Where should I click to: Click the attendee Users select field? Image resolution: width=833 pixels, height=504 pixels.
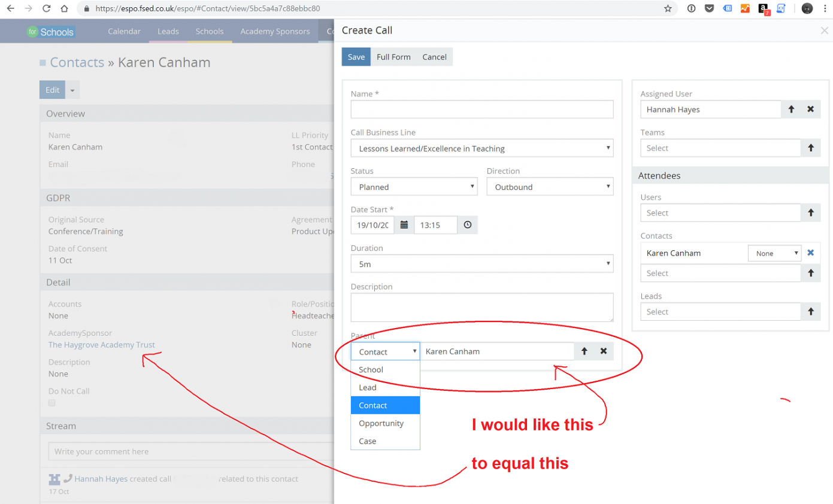click(720, 212)
